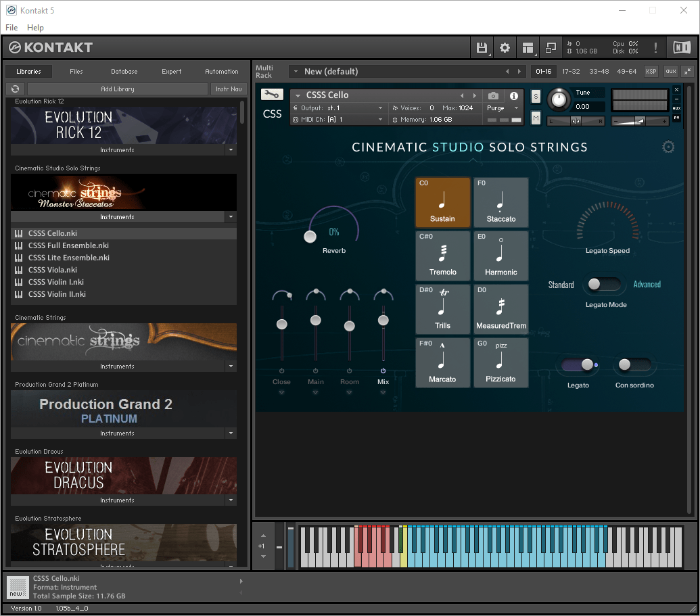Click the refresh libraries icon
700x616 pixels.
[x=15, y=89]
